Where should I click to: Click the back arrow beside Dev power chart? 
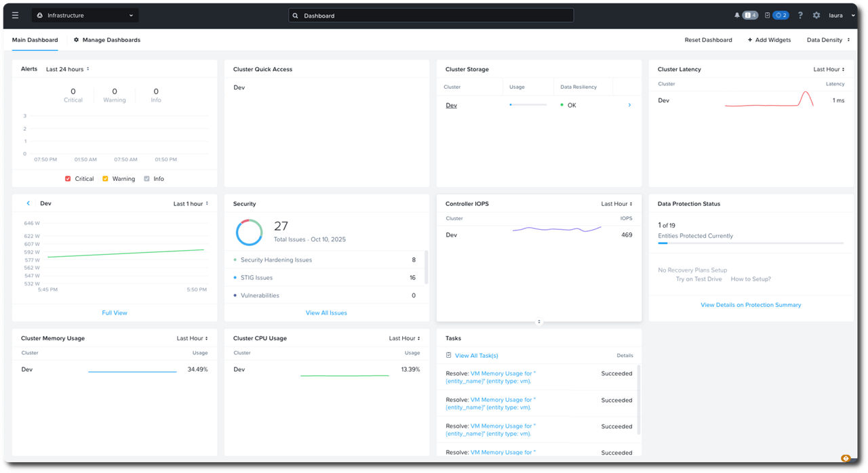[28, 203]
